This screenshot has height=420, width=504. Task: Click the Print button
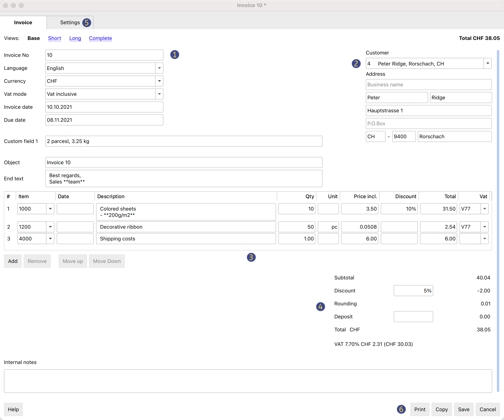tap(420, 409)
